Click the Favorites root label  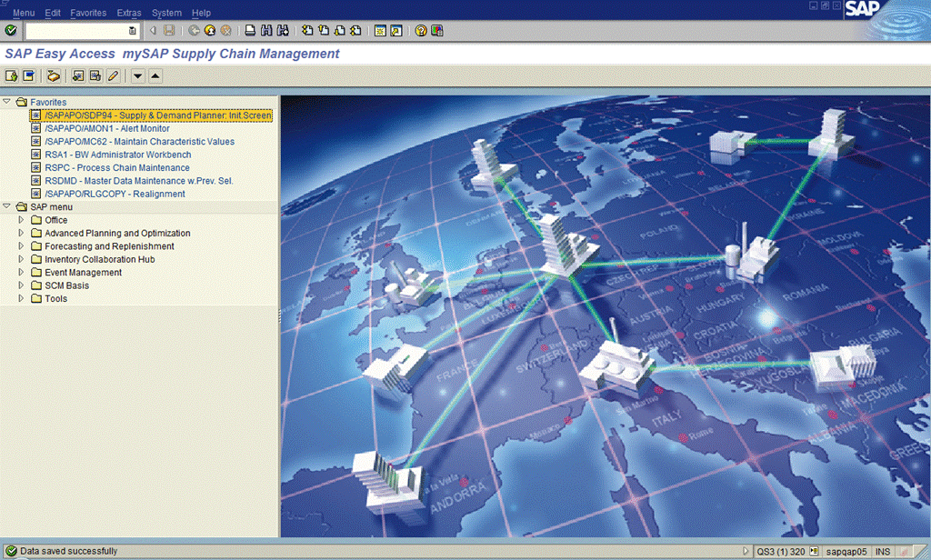[49, 102]
